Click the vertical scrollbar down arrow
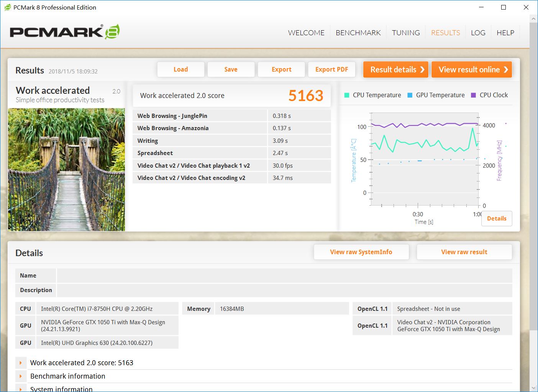Screen dimensions: 538x392 pyautogui.click(x=533, y=388)
